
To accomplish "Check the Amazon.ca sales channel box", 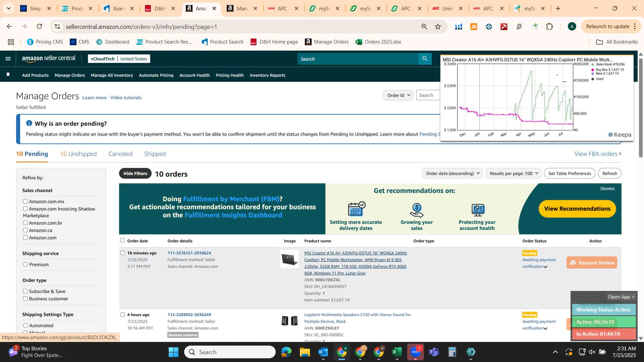I will [25, 230].
